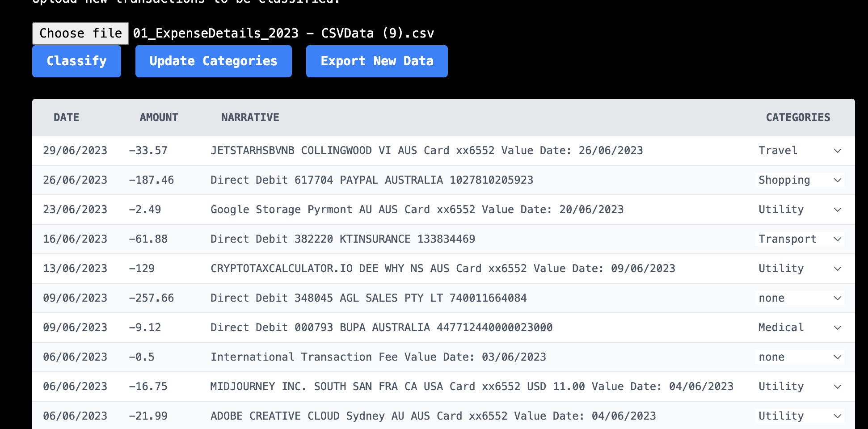Open category dropdown for Google Storage row
The image size is (868, 429).
(800, 210)
